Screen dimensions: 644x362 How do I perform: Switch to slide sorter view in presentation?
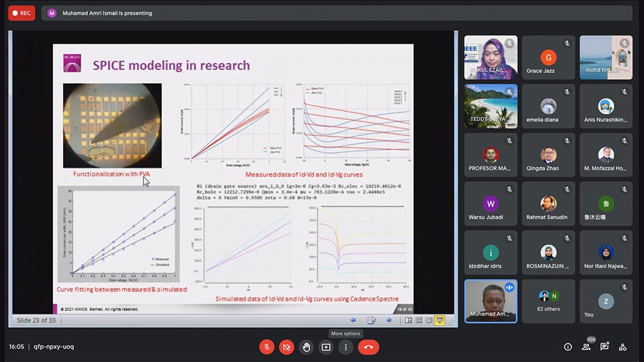(x=419, y=320)
